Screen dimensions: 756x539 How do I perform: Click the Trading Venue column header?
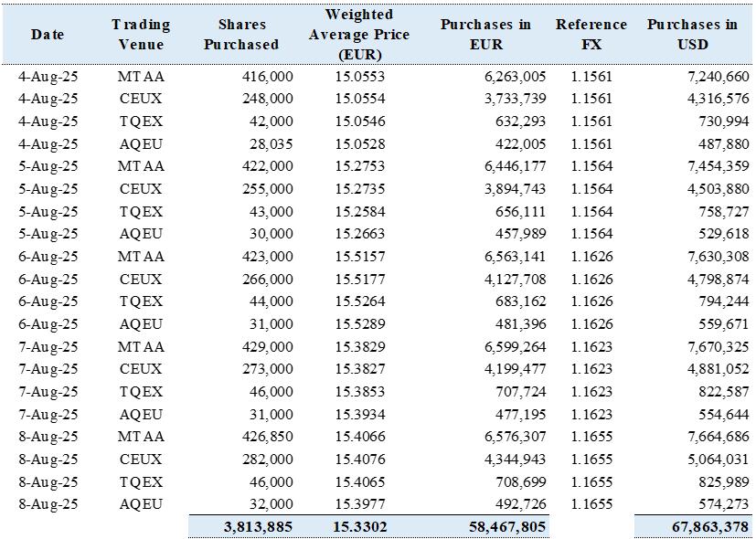[141, 35]
